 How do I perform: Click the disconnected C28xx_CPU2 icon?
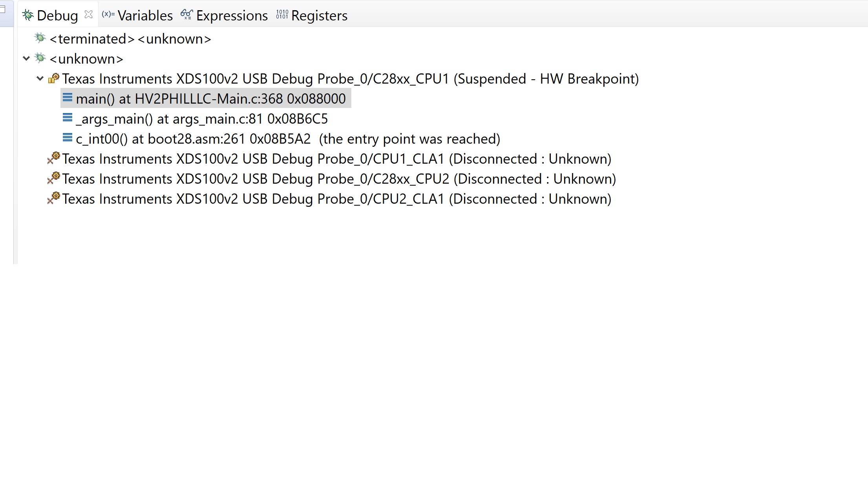53,178
